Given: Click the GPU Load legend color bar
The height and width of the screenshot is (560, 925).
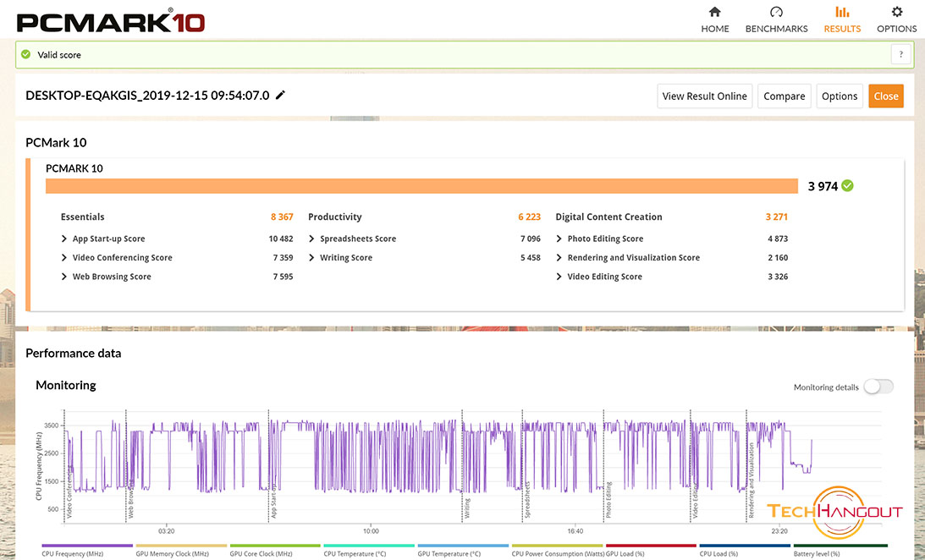Looking at the screenshot, I should coord(651,546).
